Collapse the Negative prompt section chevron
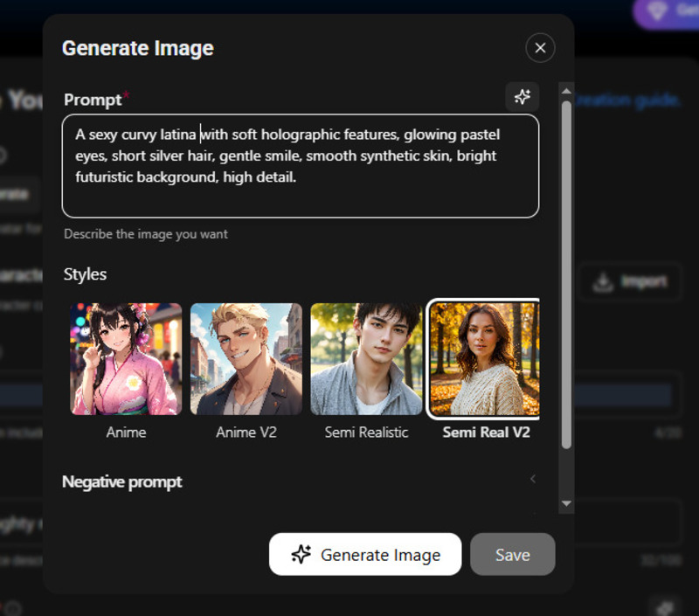The image size is (699, 616). (x=533, y=479)
